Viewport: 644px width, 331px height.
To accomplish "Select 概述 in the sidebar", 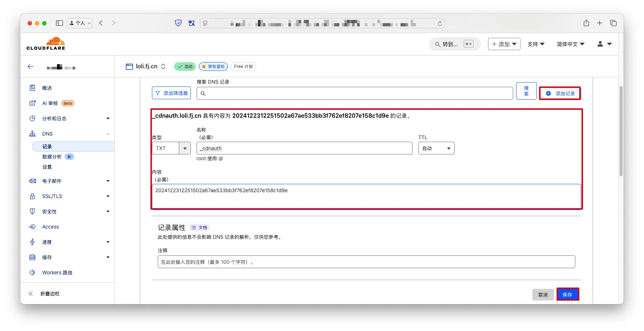I will pos(47,88).
